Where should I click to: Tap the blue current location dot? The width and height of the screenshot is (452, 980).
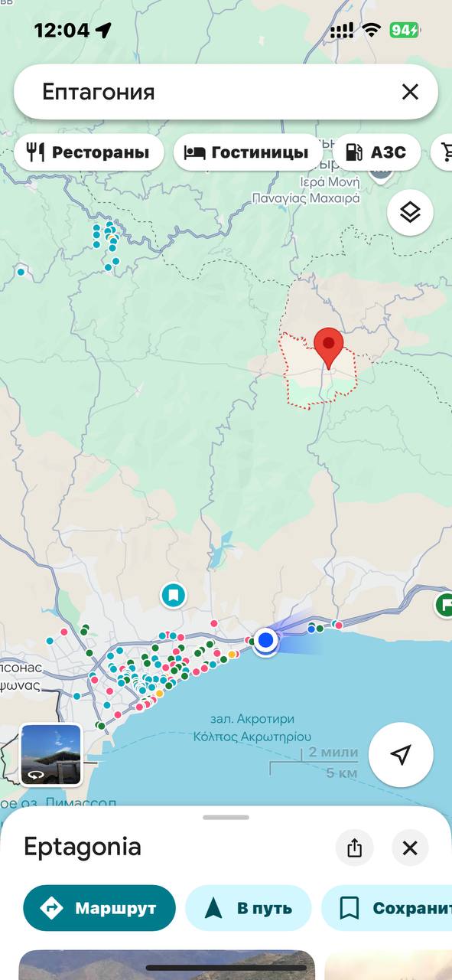[x=266, y=640]
